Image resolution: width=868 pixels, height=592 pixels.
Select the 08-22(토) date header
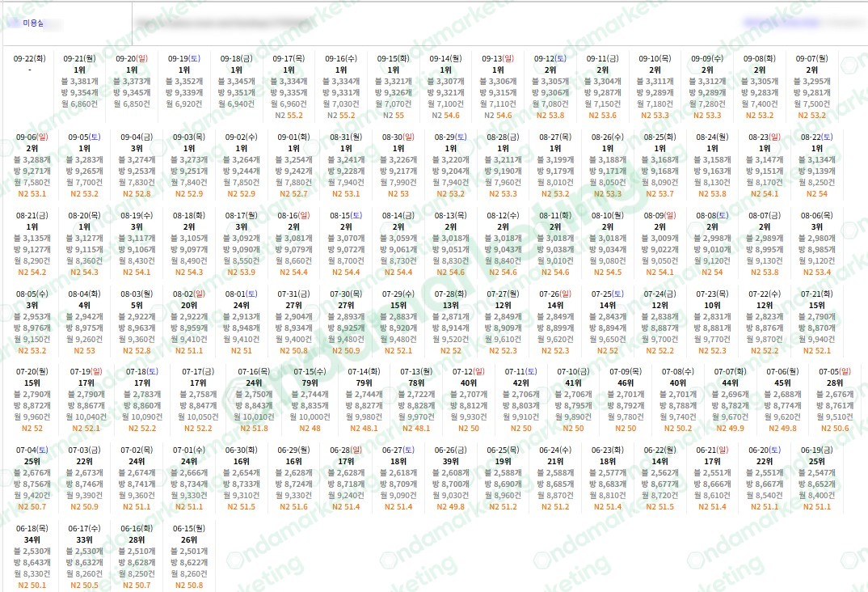pyautogui.click(x=816, y=137)
